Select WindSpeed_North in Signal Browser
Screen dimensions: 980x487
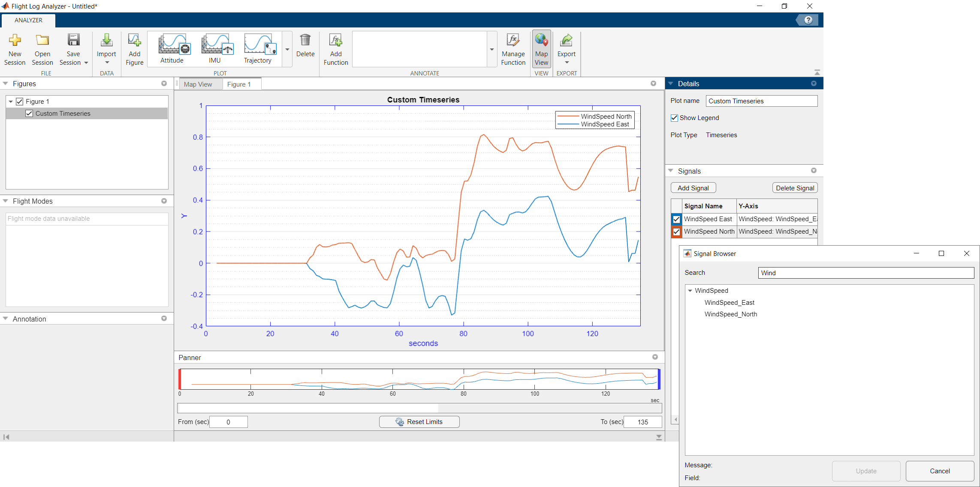730,314
